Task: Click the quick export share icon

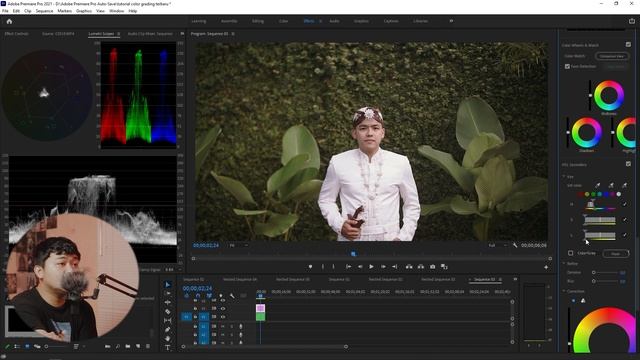Action: click(632, 21)
